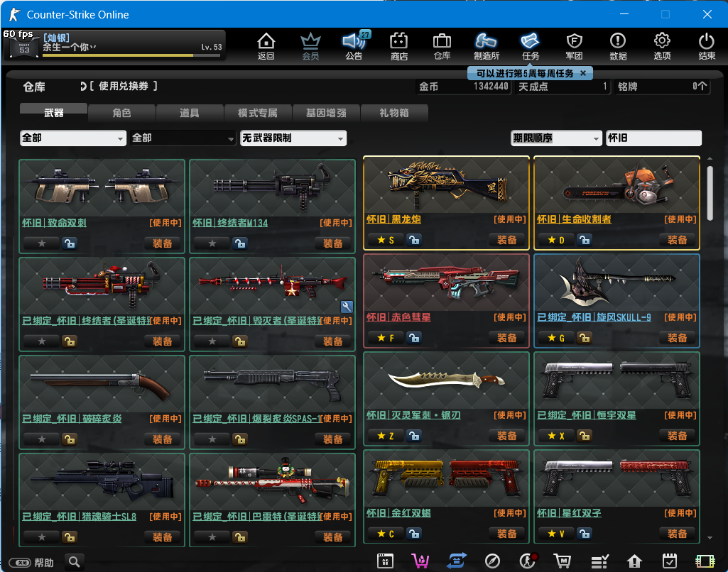728x572 pixels.
Task: Open the gift window icon in bottom bar
Action: [x=385, y=561]
